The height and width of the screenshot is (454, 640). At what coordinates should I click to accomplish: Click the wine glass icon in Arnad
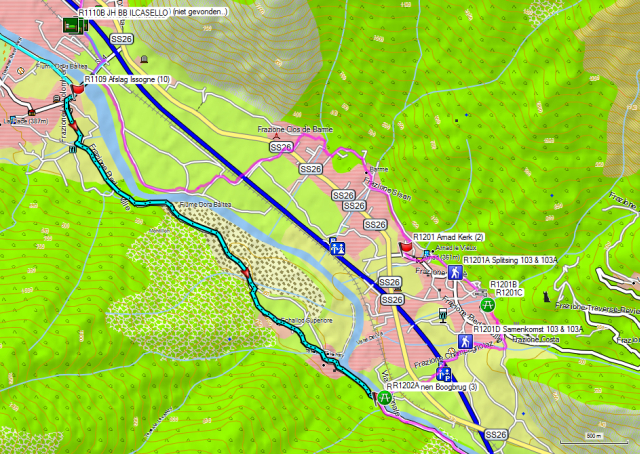444,315
